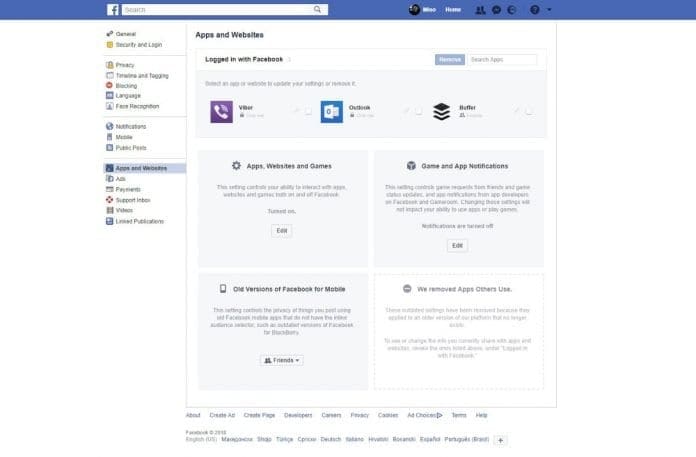Click the magnifier icon in the search bar

click(x=317, y=9)
